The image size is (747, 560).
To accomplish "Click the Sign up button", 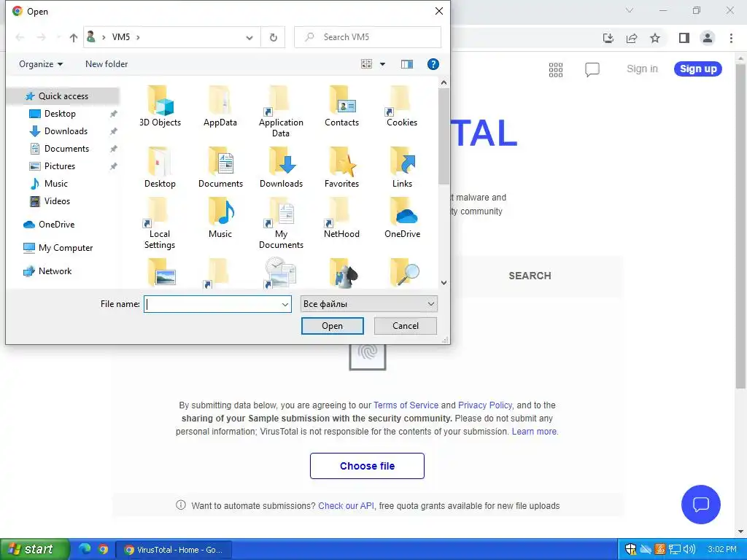I will (698, 69).
